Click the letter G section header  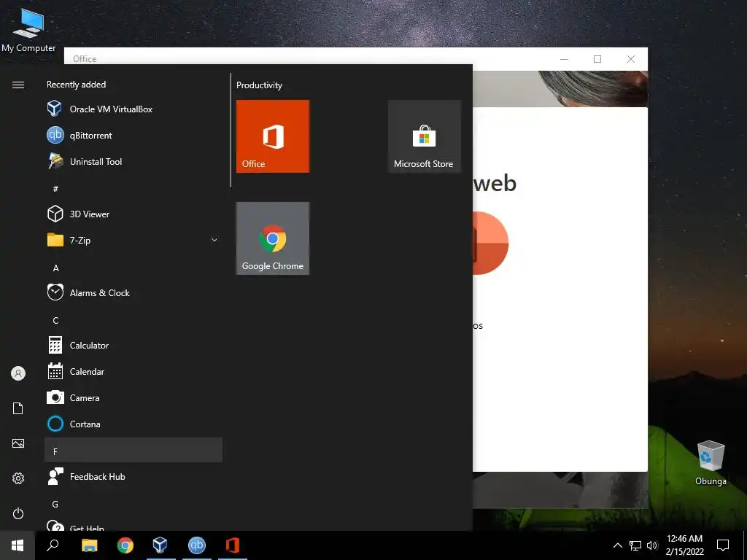click(133, 504)
